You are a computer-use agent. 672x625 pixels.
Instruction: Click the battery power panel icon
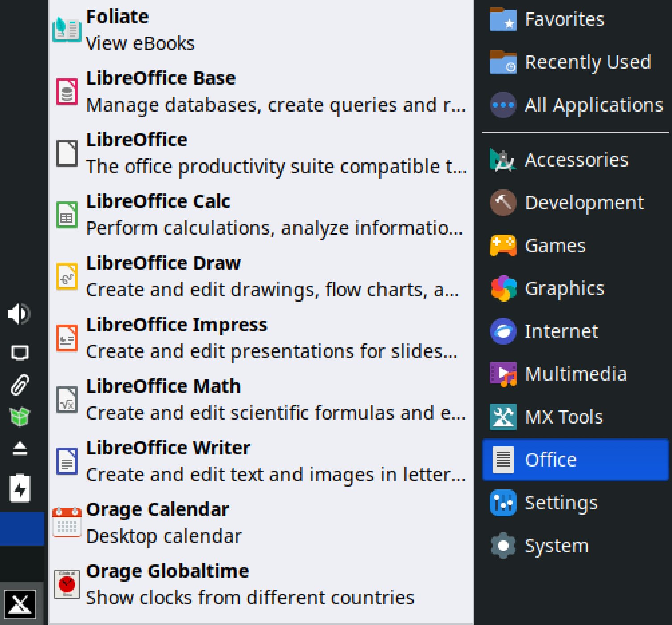click(x=20, y=488)
